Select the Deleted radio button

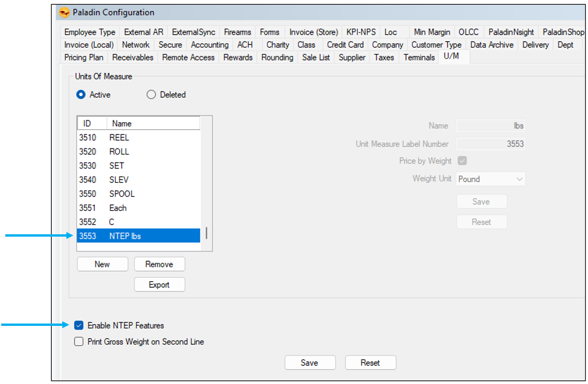152,95
